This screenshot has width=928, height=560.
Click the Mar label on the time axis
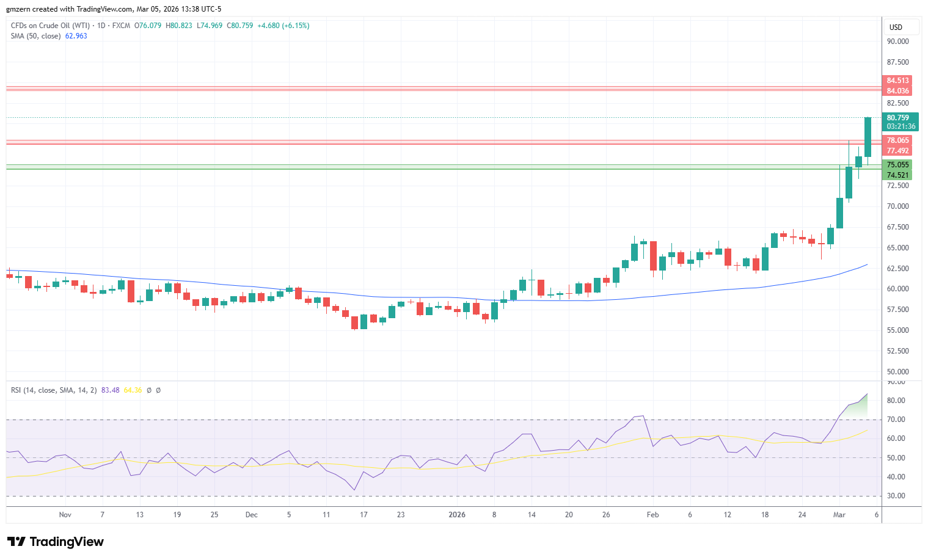click(x=839, y=515)
